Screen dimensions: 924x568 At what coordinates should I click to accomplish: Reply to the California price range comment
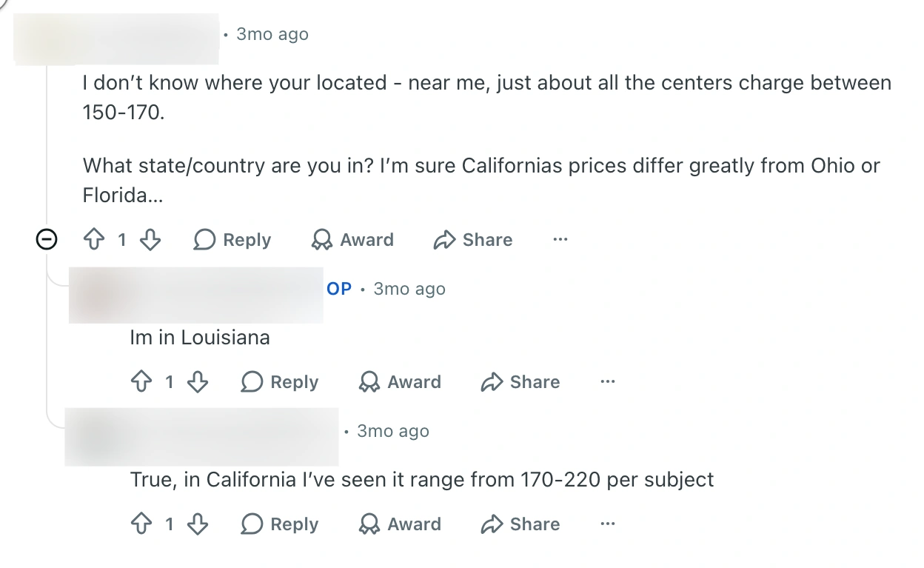click(280, 524)
